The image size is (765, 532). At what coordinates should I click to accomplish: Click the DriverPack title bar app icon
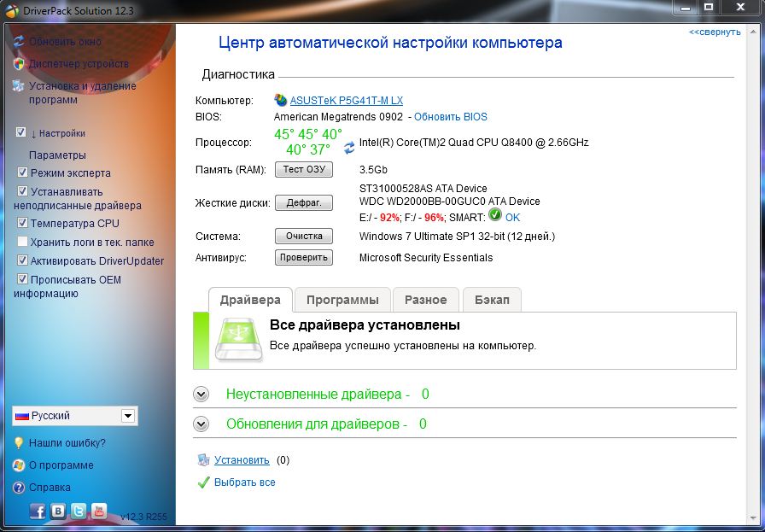point(12,11)
